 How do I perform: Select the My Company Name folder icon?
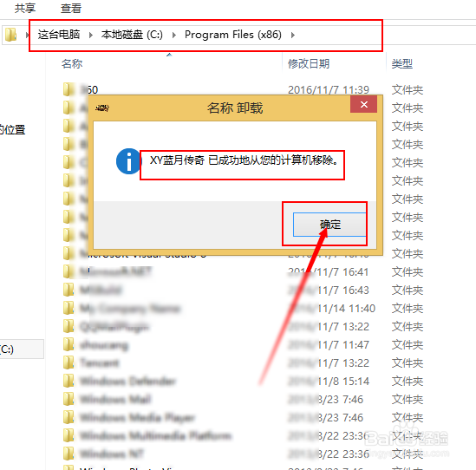click(x=68, y=308)
